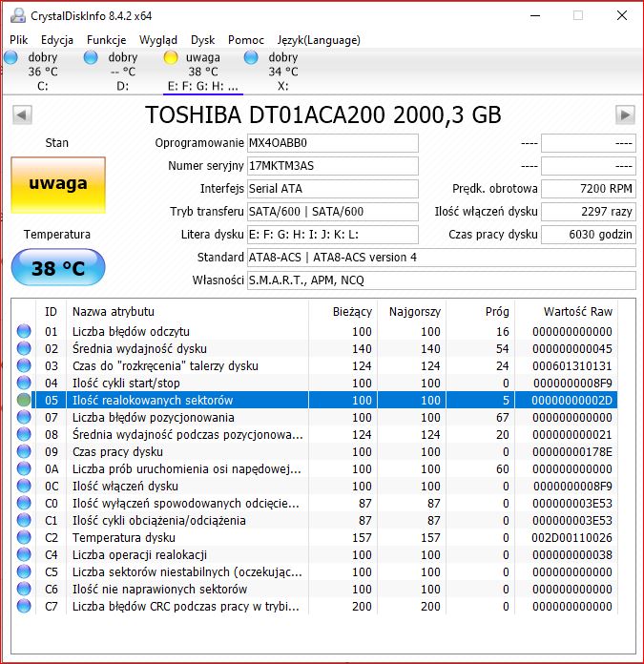Click the Najgorszy column header

[x=411, y=312]
